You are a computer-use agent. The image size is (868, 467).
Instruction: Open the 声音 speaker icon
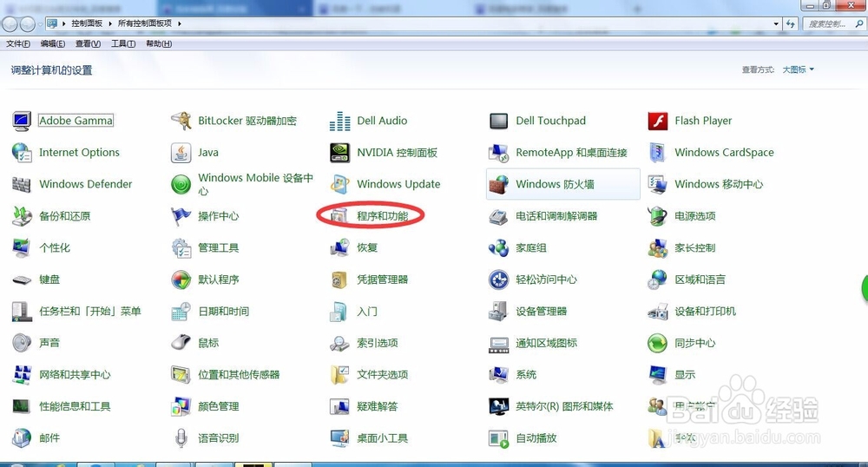(x=22, y=343)
